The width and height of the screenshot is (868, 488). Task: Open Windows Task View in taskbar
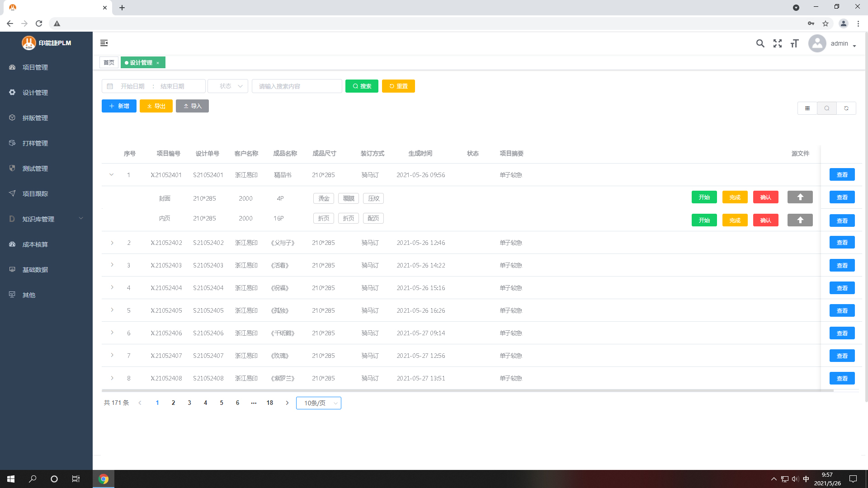click(75, 479)
